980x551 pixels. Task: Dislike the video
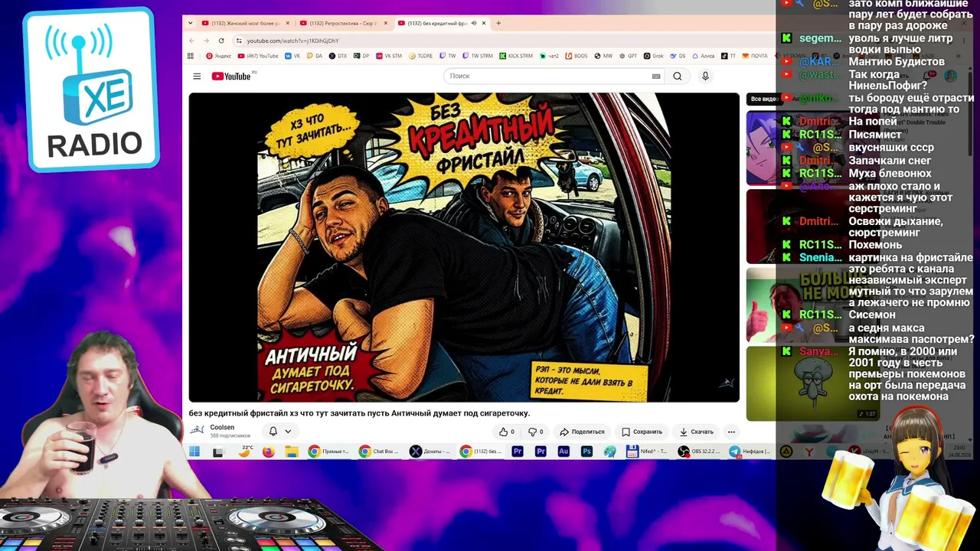pos(536,432)
